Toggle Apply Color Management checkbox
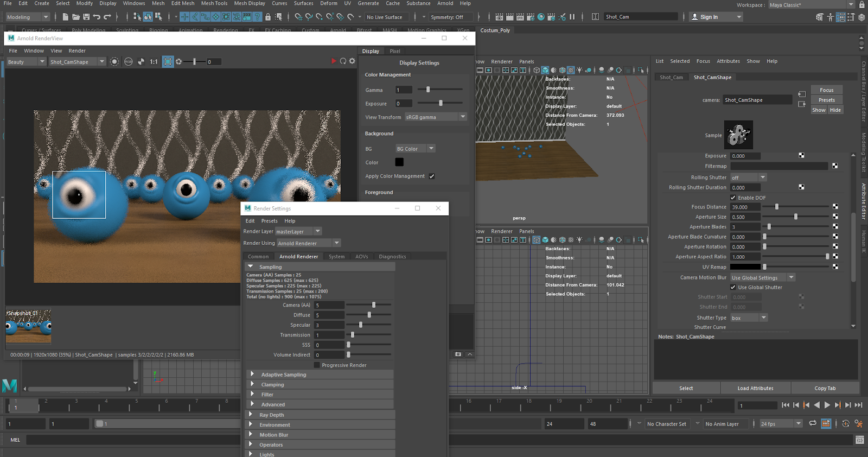 tap(432, 176)
